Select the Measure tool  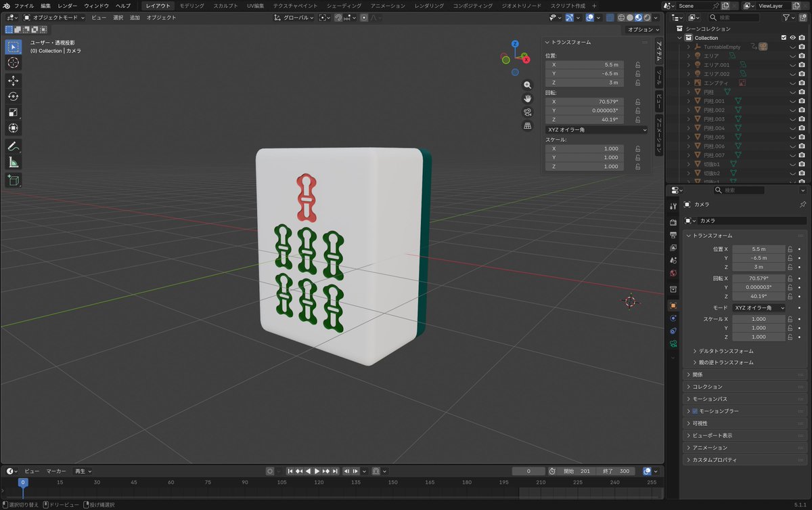point(14,163)
